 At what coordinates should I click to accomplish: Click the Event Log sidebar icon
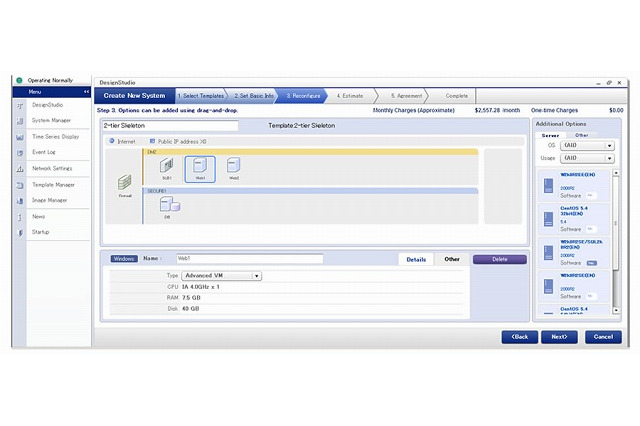[20, 152]
